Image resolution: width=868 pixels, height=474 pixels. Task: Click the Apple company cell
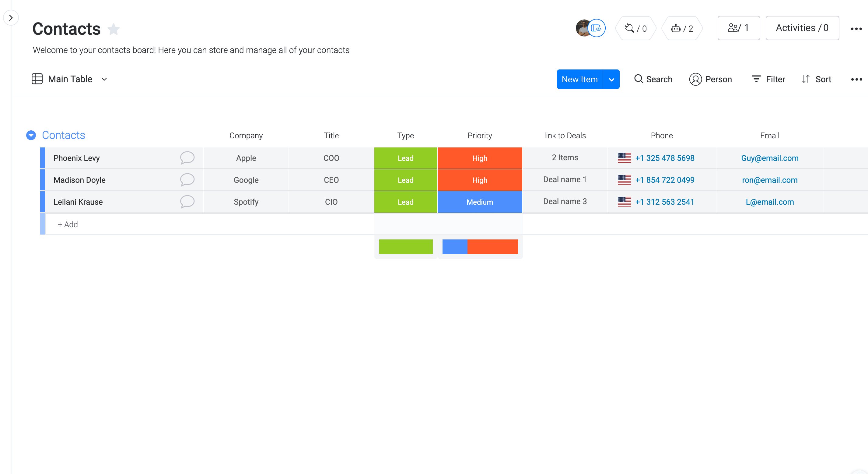(246, 158)
